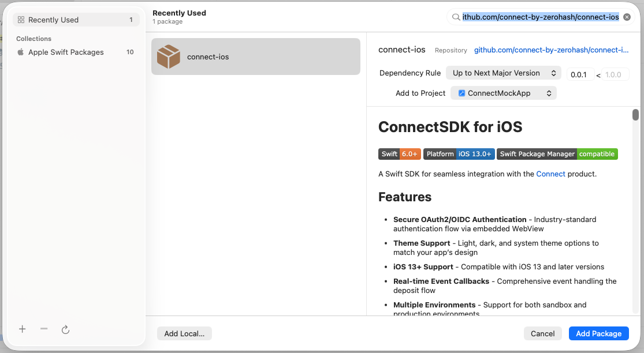Click the Collections sidebar header
Image resolution: width=644 pixels, height=353 pixels.
tap(33, 39)
